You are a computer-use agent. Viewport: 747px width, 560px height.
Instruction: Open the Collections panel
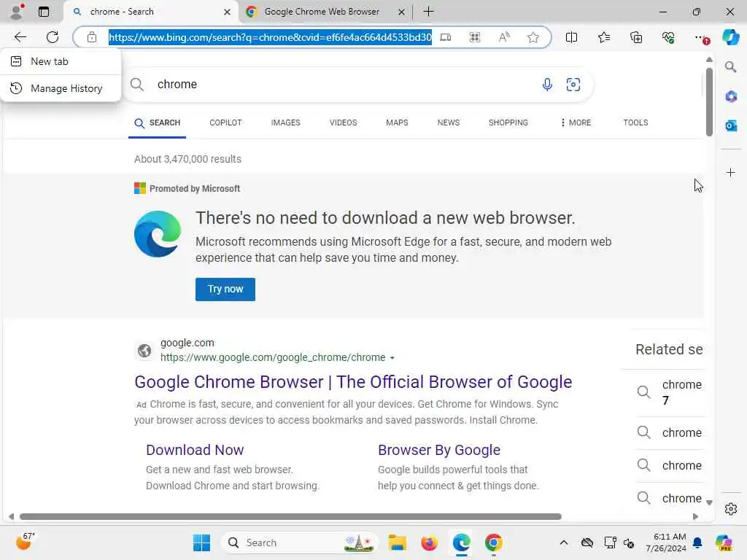point(636,37)
